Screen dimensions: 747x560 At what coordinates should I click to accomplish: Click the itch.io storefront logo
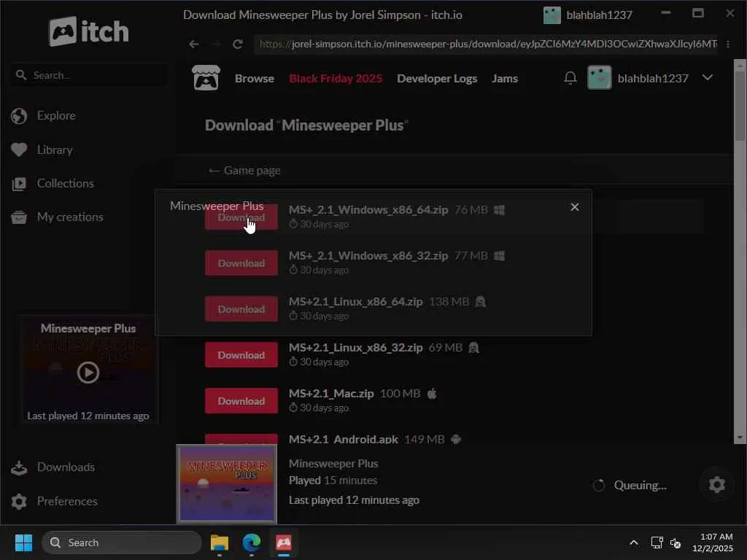tap(206, 77)
